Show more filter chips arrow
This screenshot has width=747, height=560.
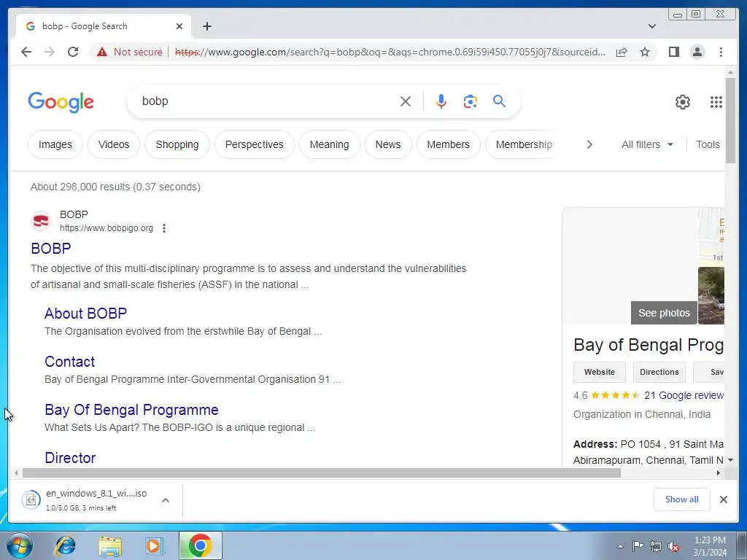[x=589, y=144]
